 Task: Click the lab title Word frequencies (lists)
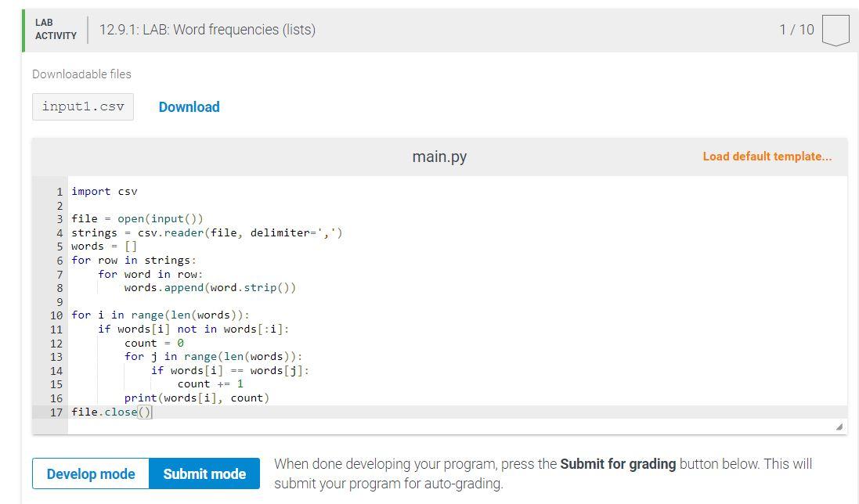click(208, 30)
